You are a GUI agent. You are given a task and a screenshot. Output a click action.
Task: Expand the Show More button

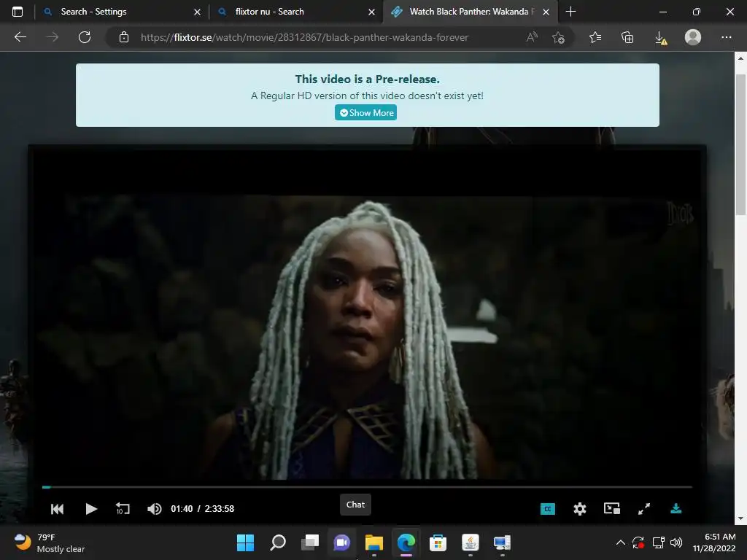365,113
